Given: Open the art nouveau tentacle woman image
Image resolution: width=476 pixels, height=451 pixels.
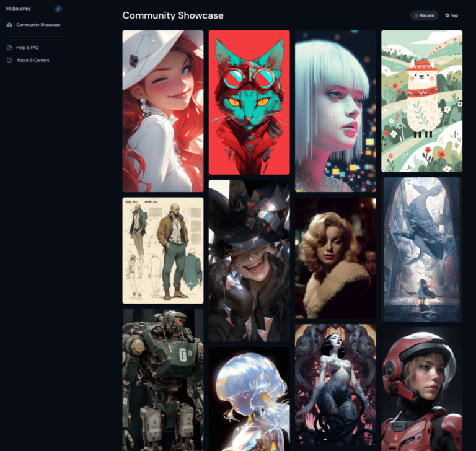Looking at the screenshot, I should pos(335,385).
